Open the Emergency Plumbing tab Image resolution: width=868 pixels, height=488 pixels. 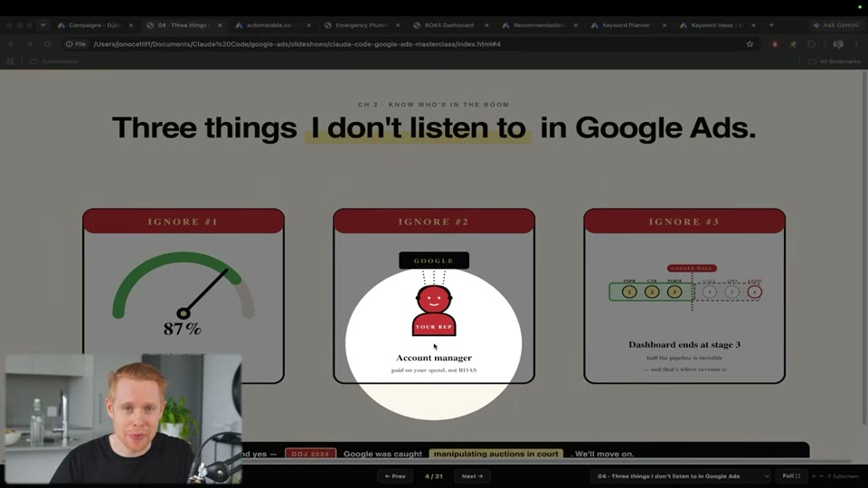[362, 25]
